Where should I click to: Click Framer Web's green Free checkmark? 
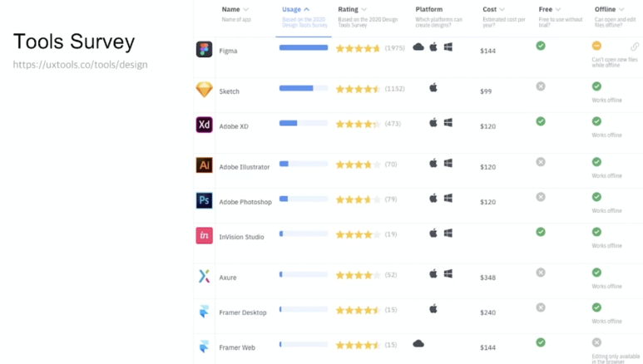pos(541,342)
